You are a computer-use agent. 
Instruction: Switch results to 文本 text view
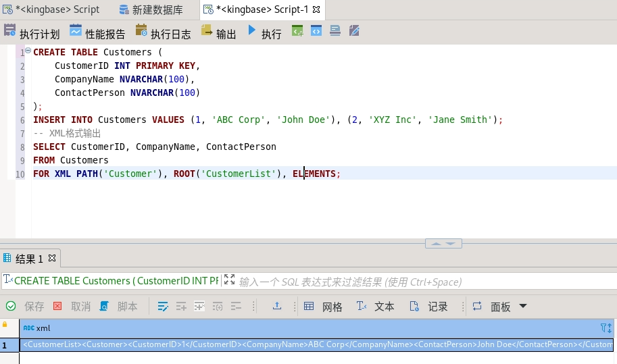click(376, 307)
